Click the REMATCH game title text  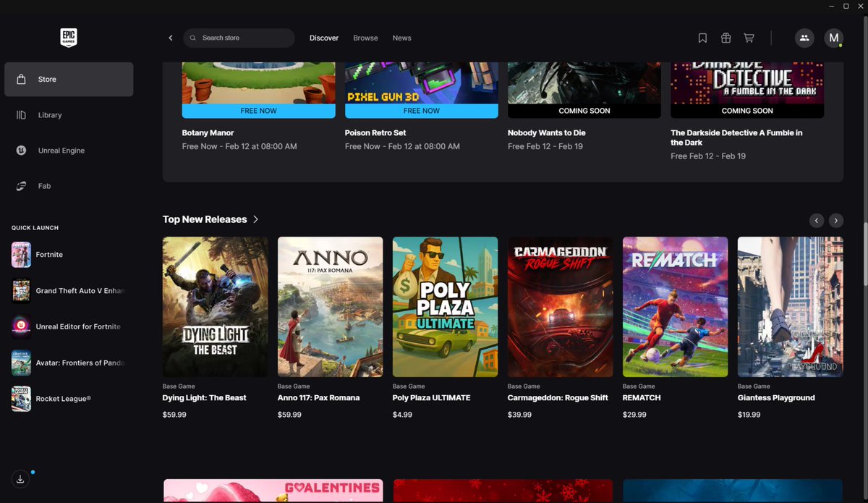pyautogui.click(x=642, y=398)
